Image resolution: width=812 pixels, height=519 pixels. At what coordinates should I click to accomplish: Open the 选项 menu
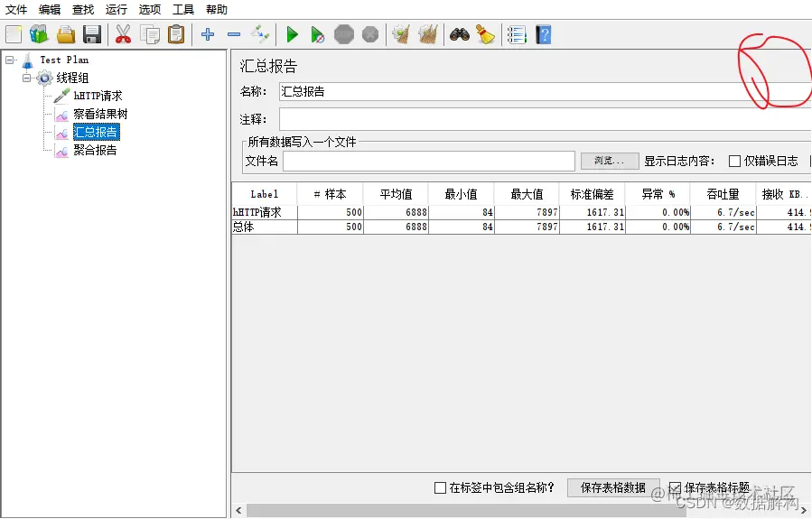[150, 9]
